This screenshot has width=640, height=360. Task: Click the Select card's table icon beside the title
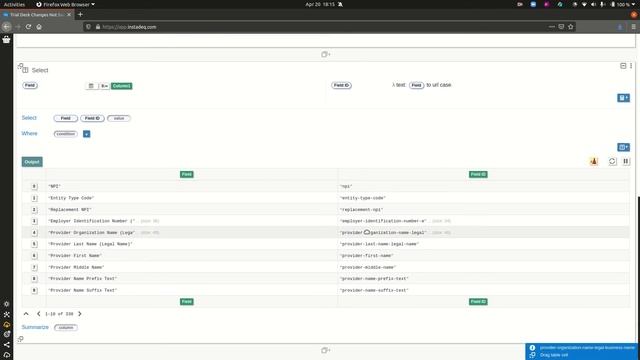pyautogui.click(x=26, y=70)
